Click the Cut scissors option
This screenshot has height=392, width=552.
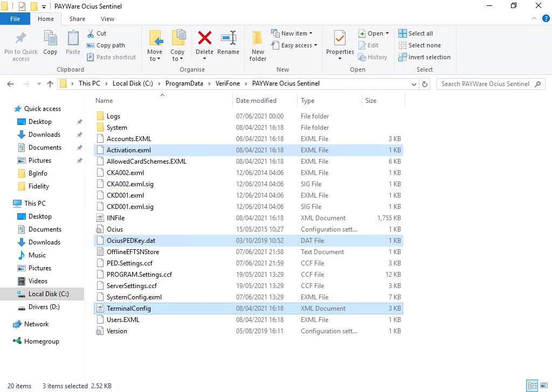pos(96,33)
